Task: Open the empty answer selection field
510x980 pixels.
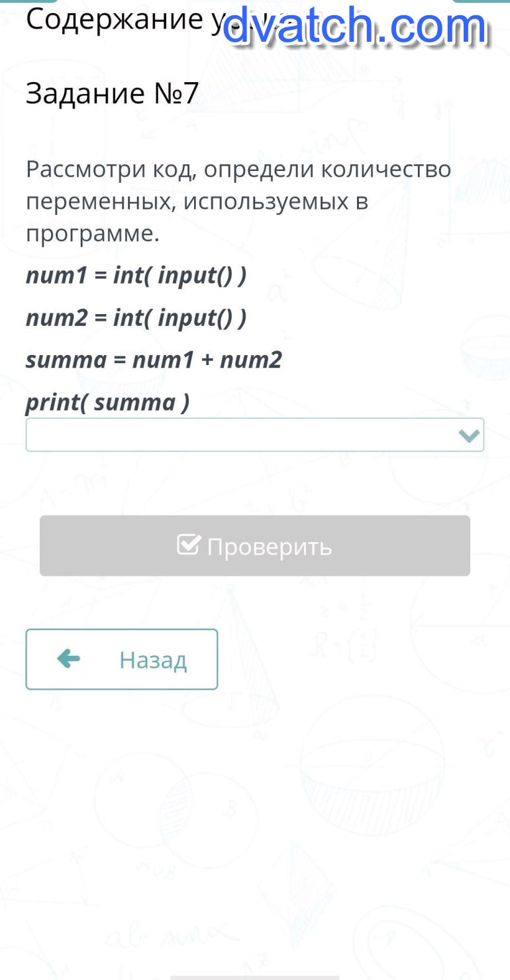Action: coord(238,435)
